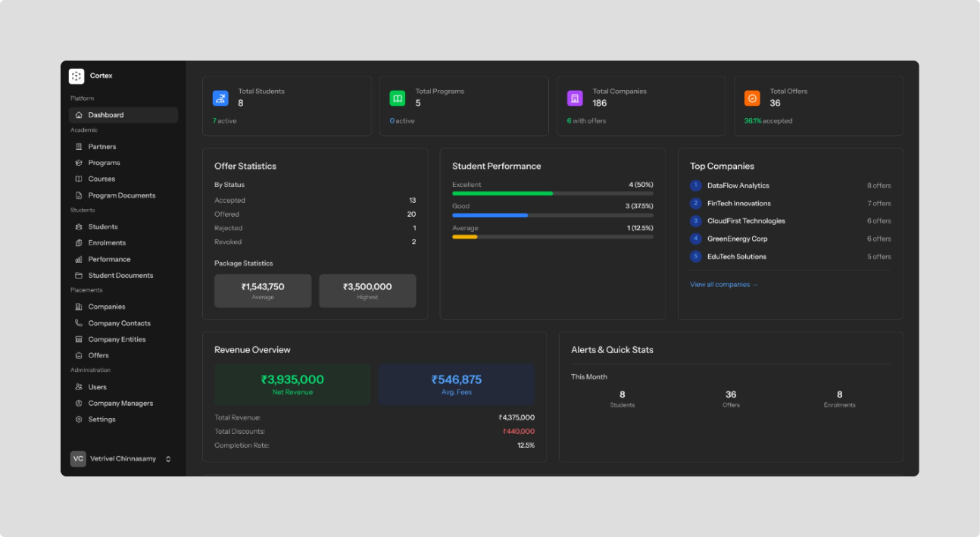Click the Cortex logo icon

point(76,76)
